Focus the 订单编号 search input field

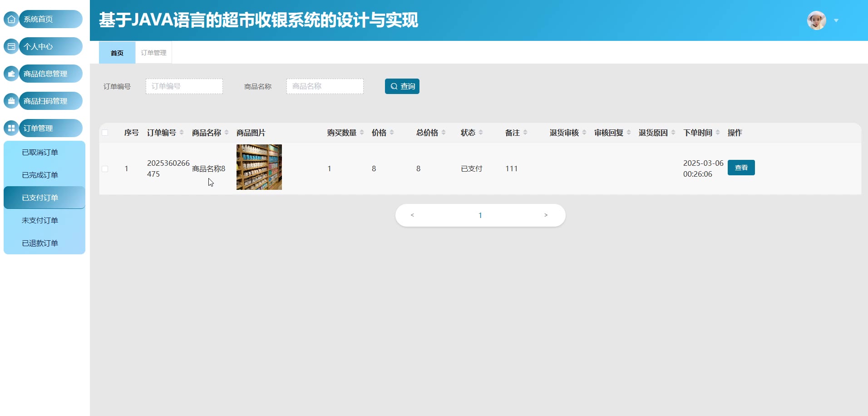coord(184,86)
